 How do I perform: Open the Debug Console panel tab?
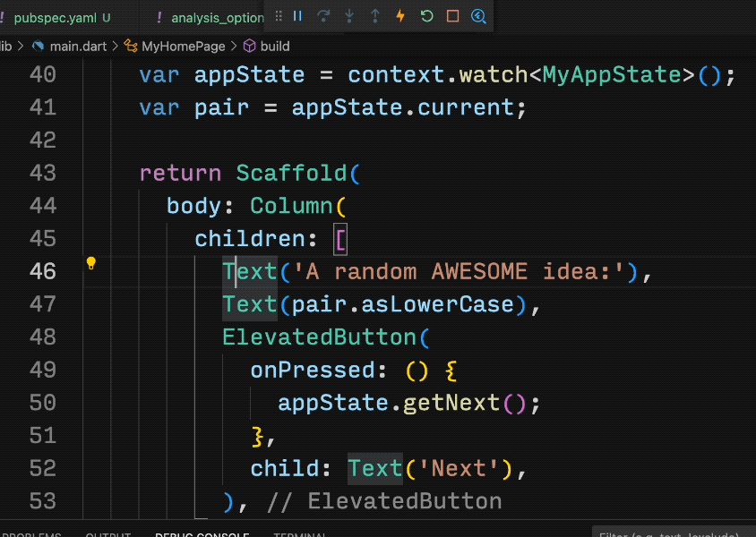202,533
